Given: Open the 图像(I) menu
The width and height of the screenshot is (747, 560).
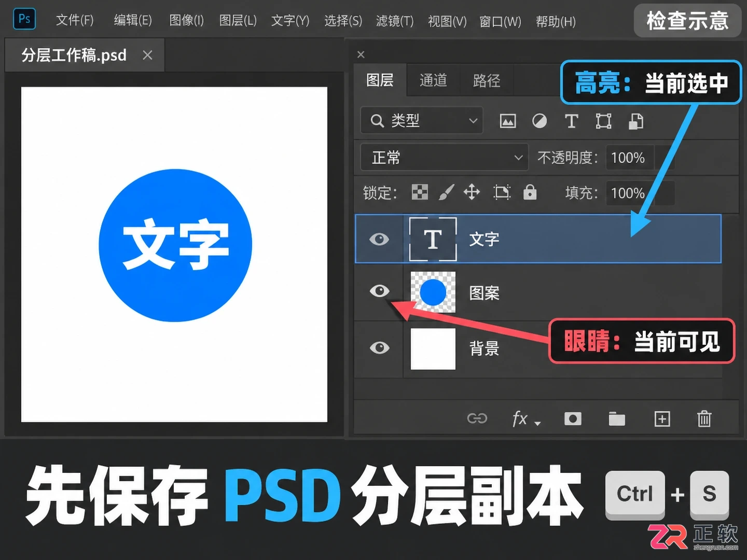Looking at the screenshot, I should point(186,20).
